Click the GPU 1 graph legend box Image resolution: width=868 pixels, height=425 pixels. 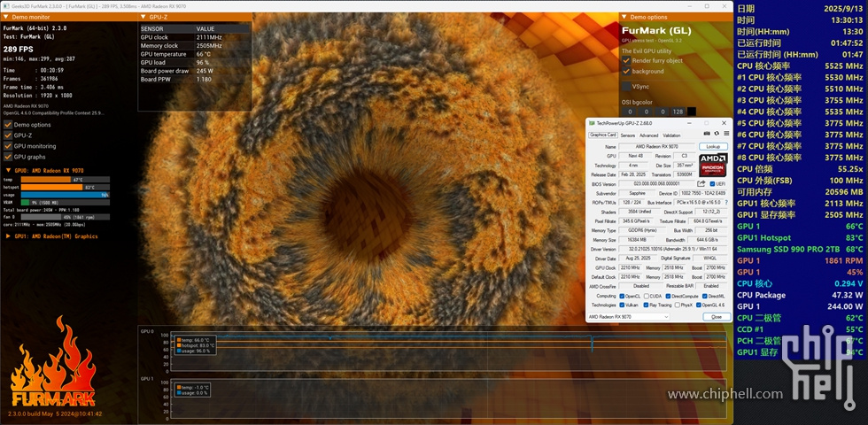point(194,390)
